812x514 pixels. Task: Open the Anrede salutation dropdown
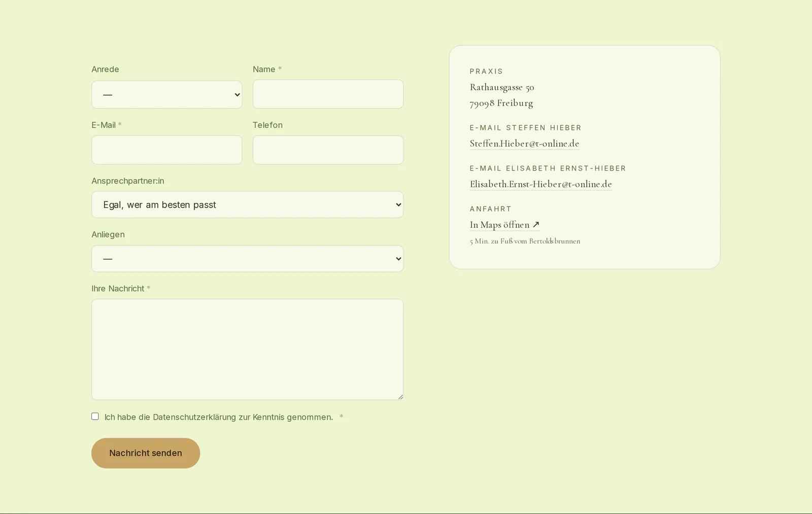[166, 94]
